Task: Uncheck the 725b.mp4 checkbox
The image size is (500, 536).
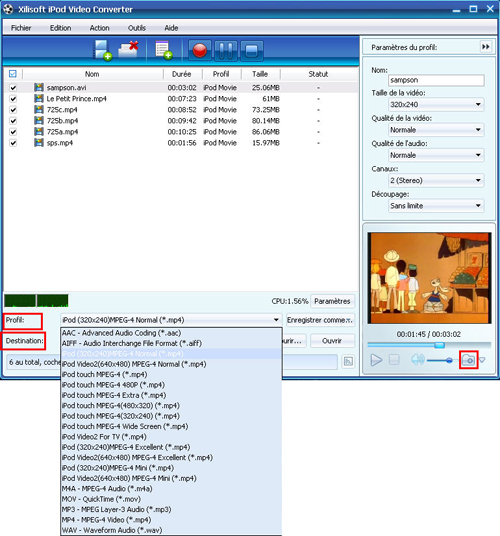Action: 13,121
